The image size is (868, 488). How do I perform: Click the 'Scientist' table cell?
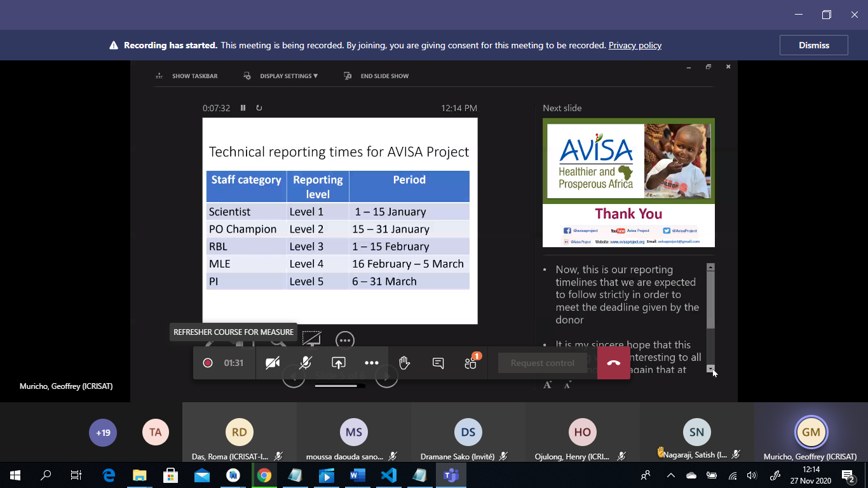(246, 212)
